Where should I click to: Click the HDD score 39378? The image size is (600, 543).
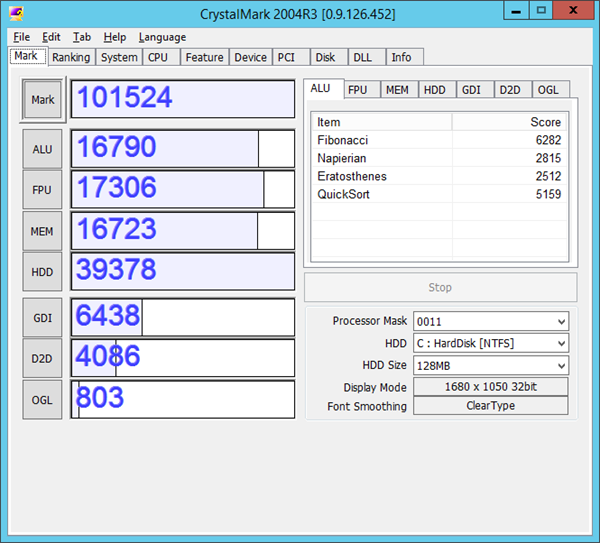[183, 272]
